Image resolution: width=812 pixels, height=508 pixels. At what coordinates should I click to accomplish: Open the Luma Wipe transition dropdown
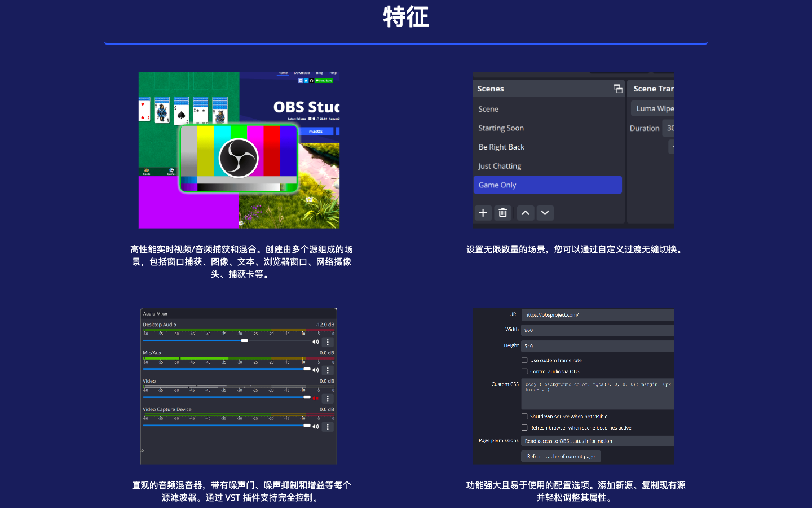pos(654,108)
